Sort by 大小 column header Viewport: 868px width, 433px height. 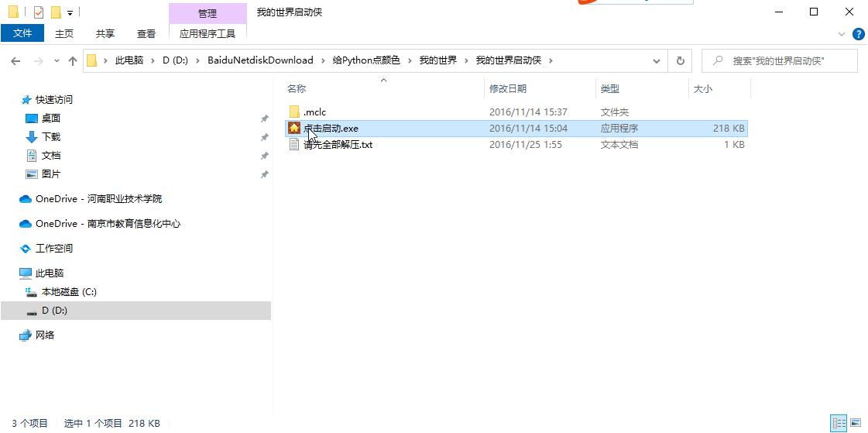click(x=702, y=88)
